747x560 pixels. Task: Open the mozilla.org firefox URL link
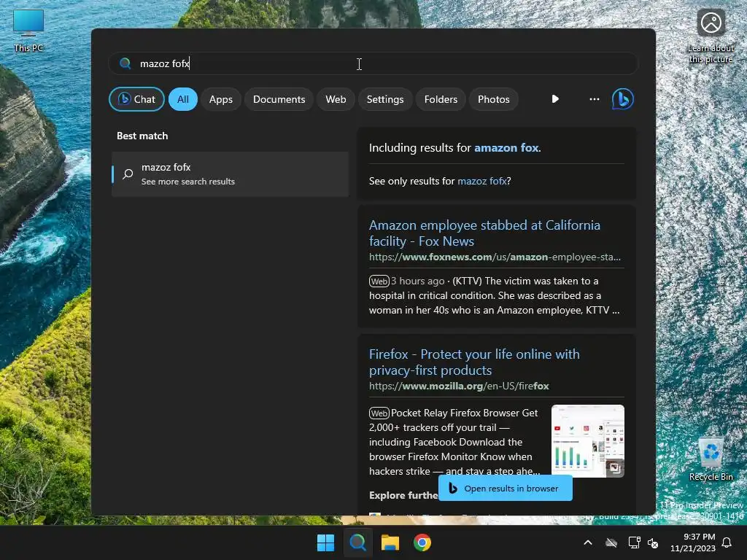coord(459,386)
